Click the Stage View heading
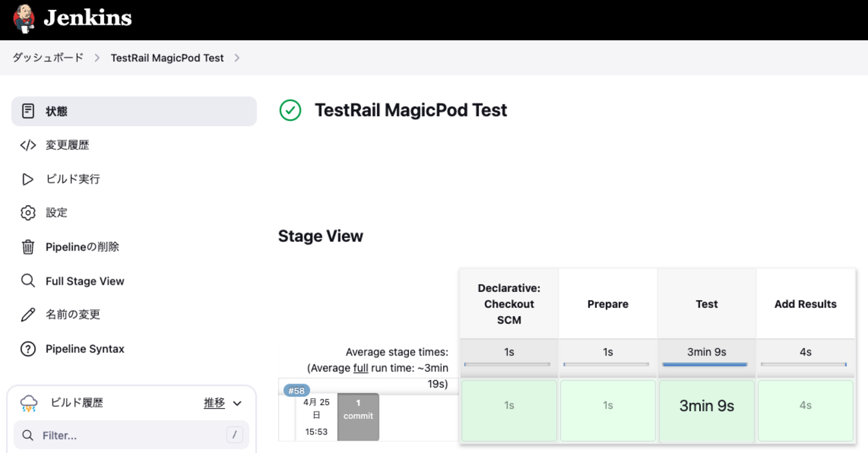Viewport: 868px width, 453px height. point(321,236)
